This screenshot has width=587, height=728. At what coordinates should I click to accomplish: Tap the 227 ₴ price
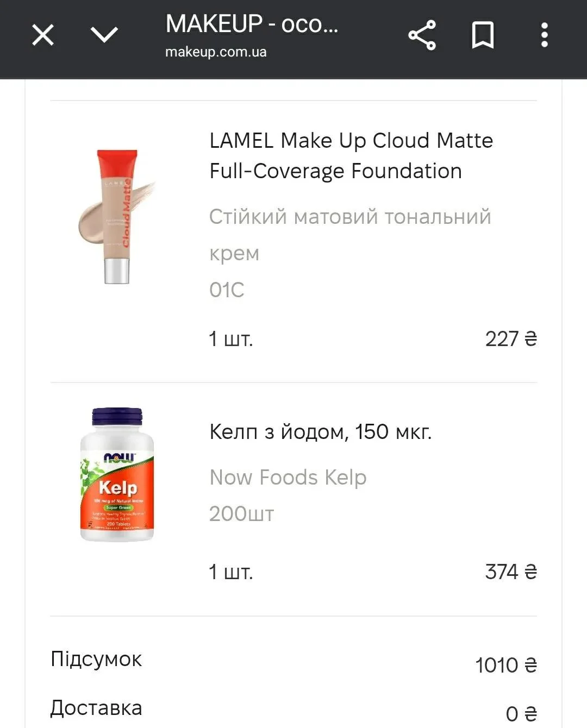510,339
